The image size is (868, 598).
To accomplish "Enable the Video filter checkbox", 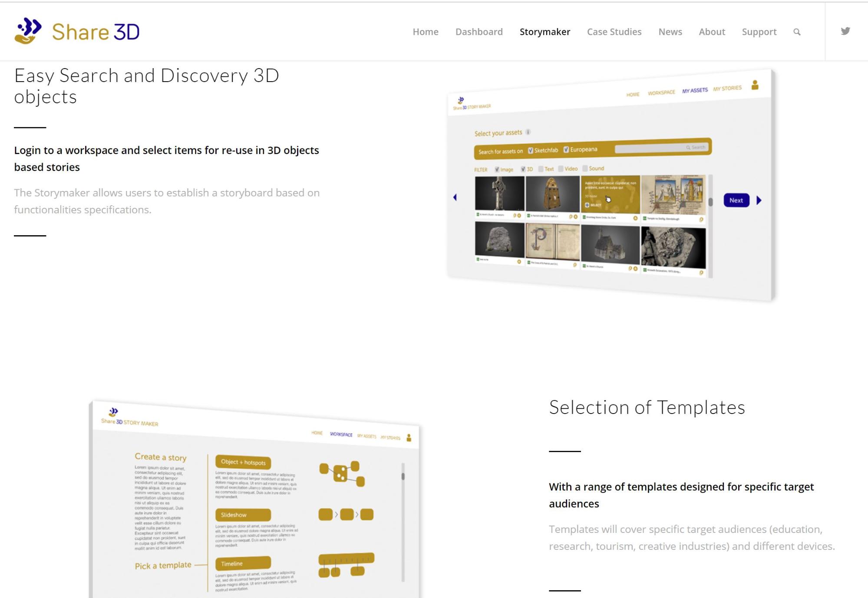I will click(x=561, y=169).
